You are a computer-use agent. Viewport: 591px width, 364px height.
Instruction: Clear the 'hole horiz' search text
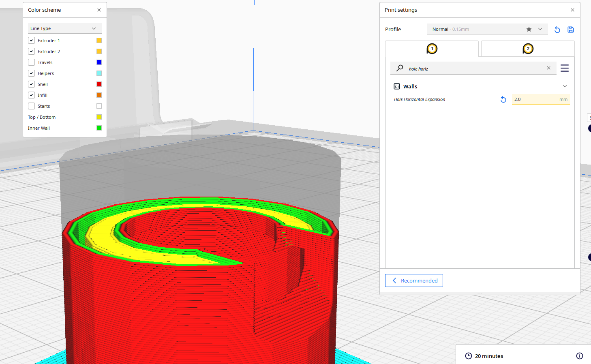[548, 68]
